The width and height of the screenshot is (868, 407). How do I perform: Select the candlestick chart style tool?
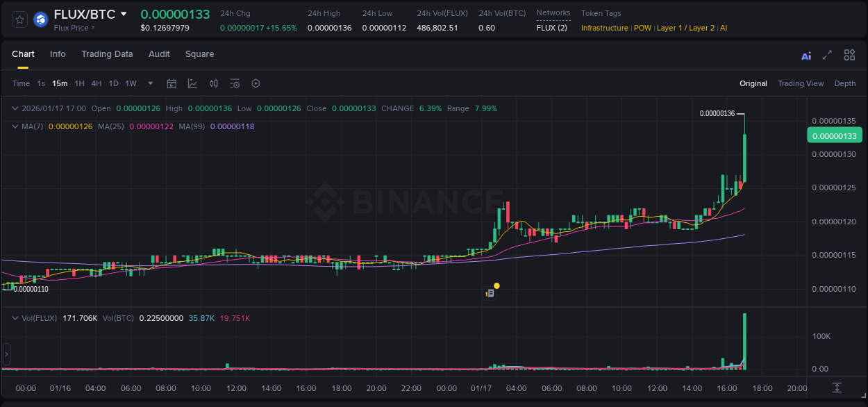[x=213, y=83]
